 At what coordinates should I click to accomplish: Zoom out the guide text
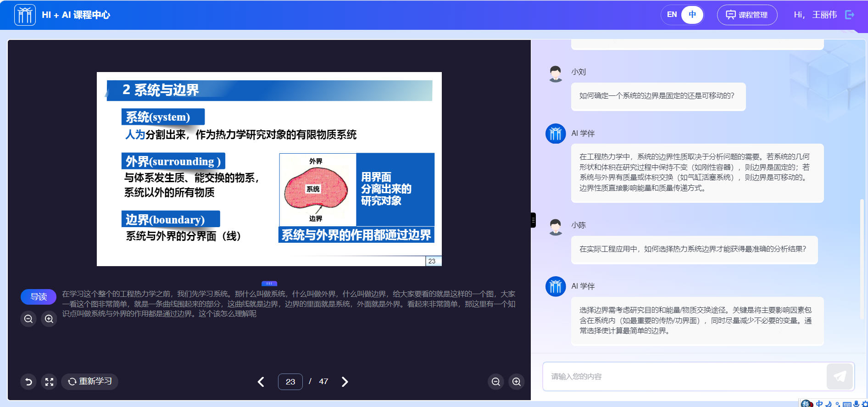[28, 319]
